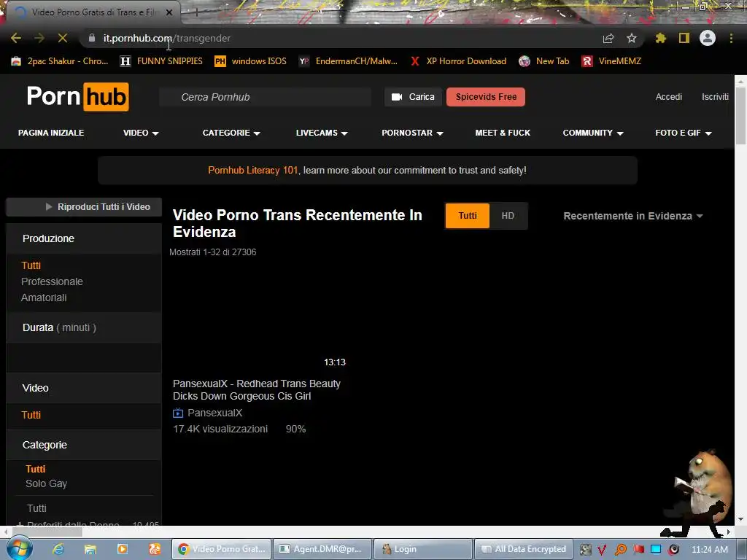Select Professionale under Produzione
Image resolution: width=747 pixels, height=560 pixels.
coord(52,281)
